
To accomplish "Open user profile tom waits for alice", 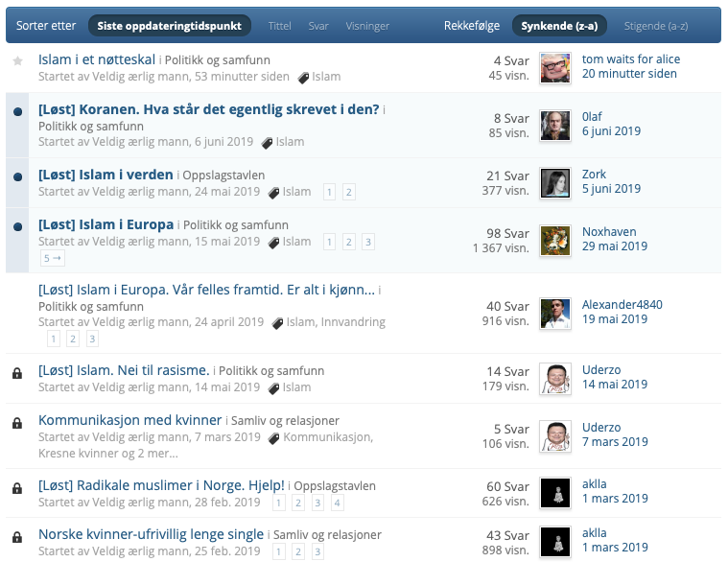I will coord(631,59).
